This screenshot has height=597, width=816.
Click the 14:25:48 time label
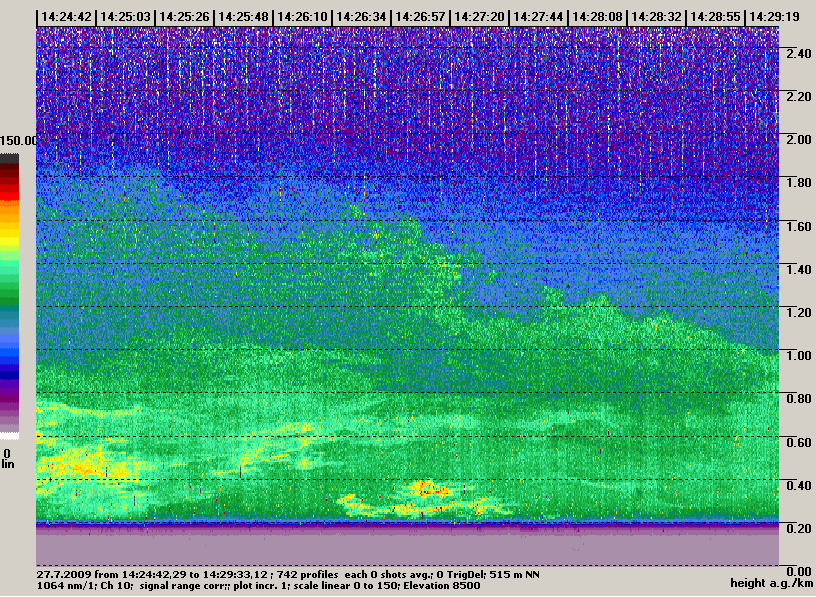244,17
